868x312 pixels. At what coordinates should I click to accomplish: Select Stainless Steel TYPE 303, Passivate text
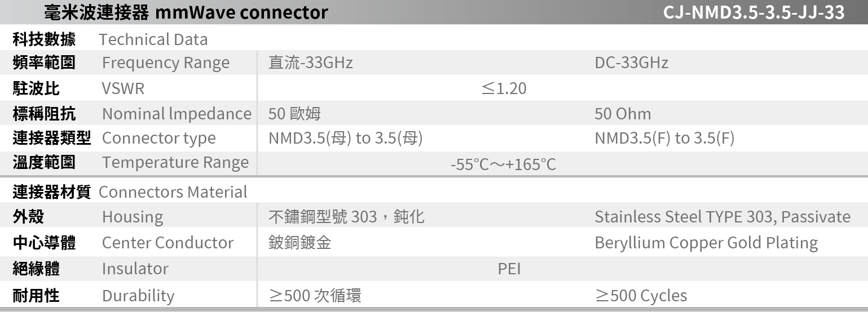click(722, 217)
